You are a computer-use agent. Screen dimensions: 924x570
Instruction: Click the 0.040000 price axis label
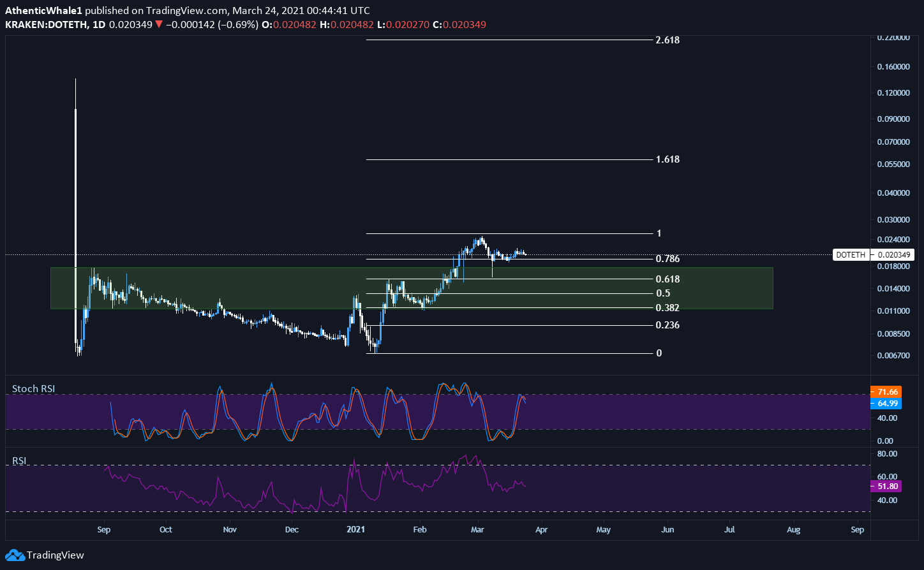[893, 193]
